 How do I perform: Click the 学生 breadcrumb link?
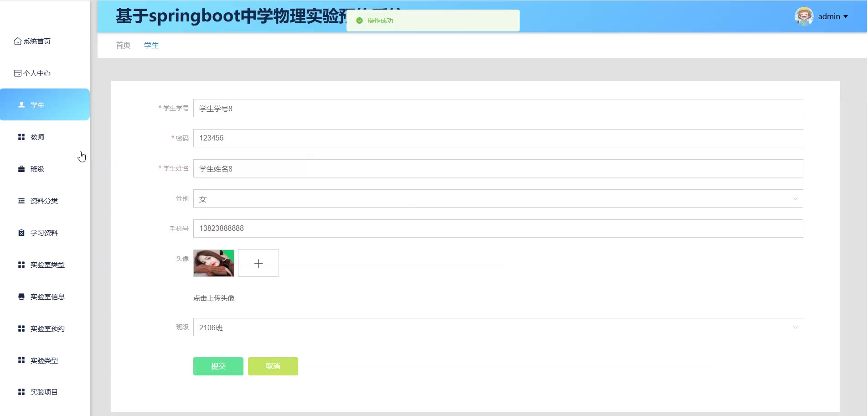coord(151,45)
